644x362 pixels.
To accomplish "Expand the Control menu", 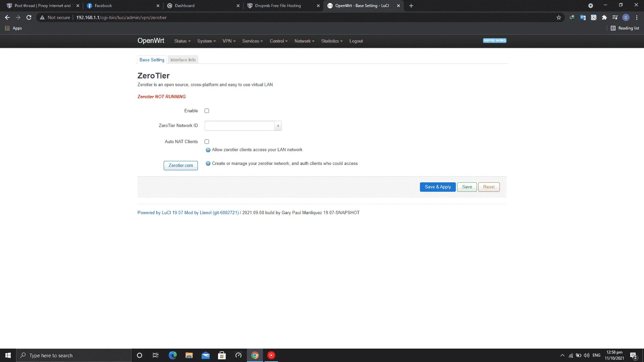I will click(x=279, y=41).
